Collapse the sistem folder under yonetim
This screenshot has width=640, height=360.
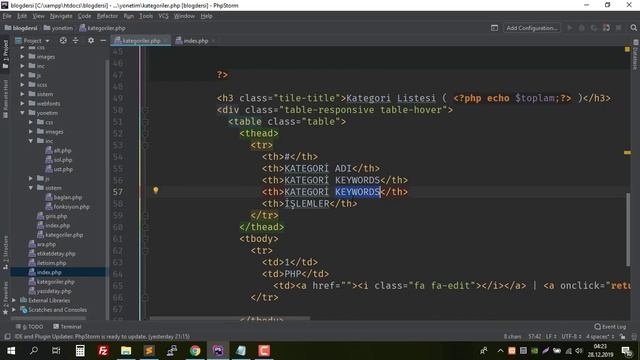(31, 188)
